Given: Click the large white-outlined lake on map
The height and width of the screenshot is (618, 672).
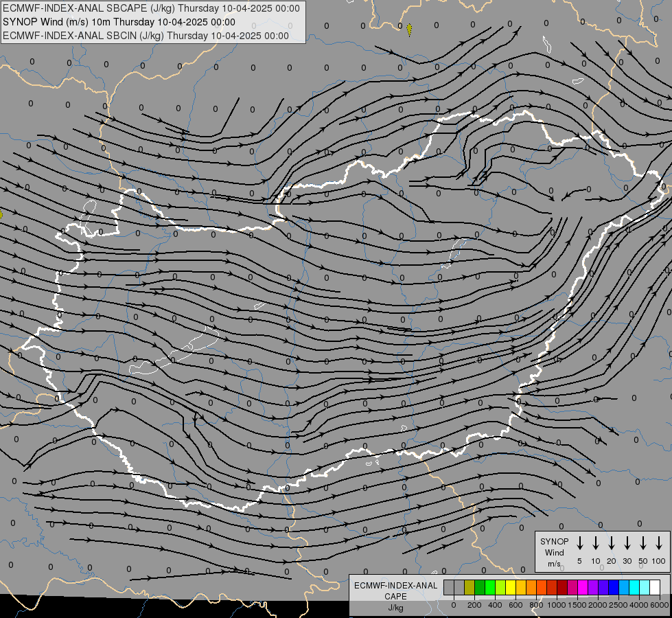Looking at the screenshot, I should tap(174, 352).
